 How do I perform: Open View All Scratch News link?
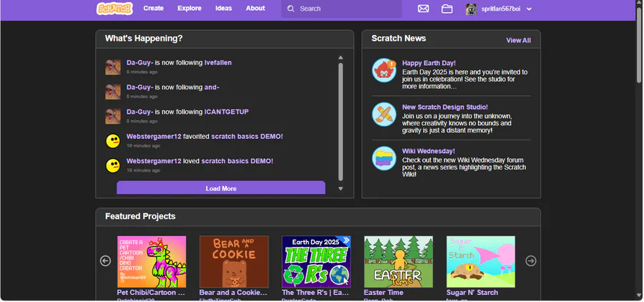pos(518,40)
